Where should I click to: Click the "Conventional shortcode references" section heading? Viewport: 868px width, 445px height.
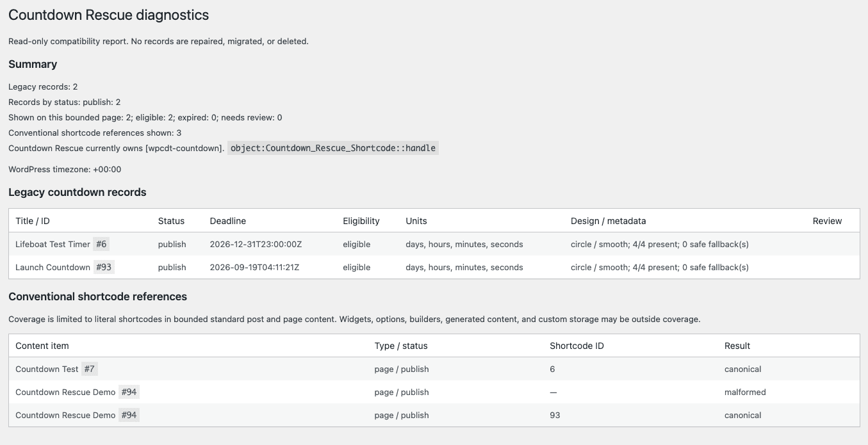98,296
